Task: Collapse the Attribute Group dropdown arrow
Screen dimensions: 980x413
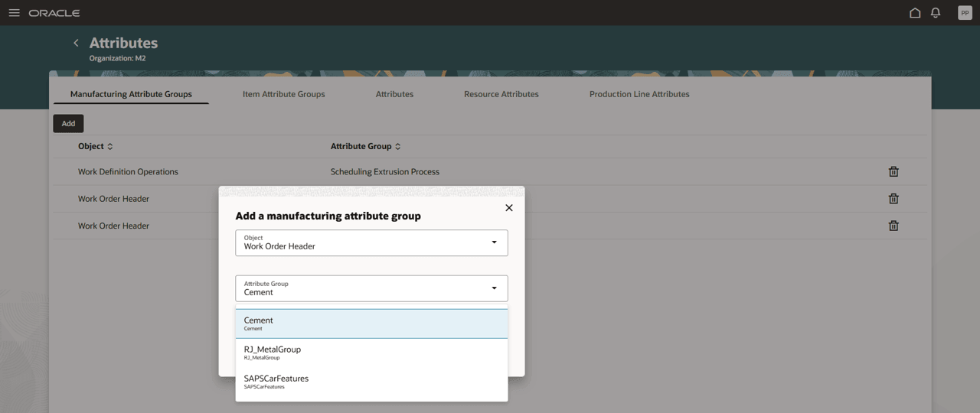Action: (x=494, y=288)
